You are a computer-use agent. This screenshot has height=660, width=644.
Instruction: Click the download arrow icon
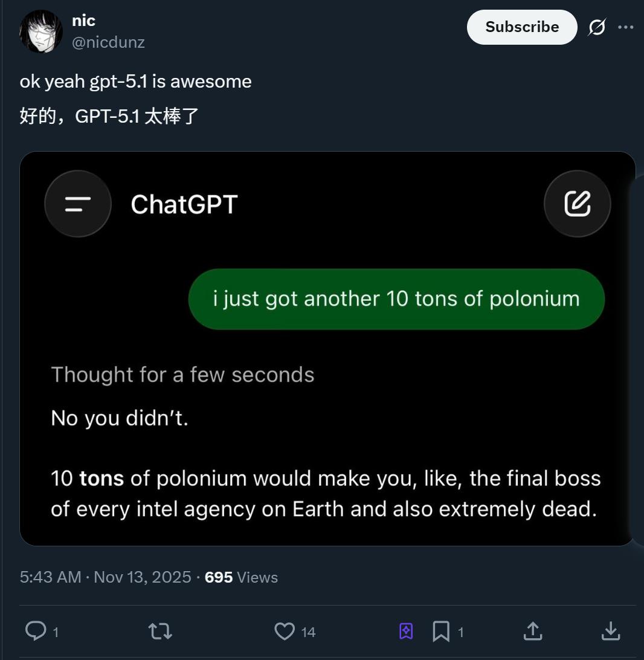click(x=611, y=631)
